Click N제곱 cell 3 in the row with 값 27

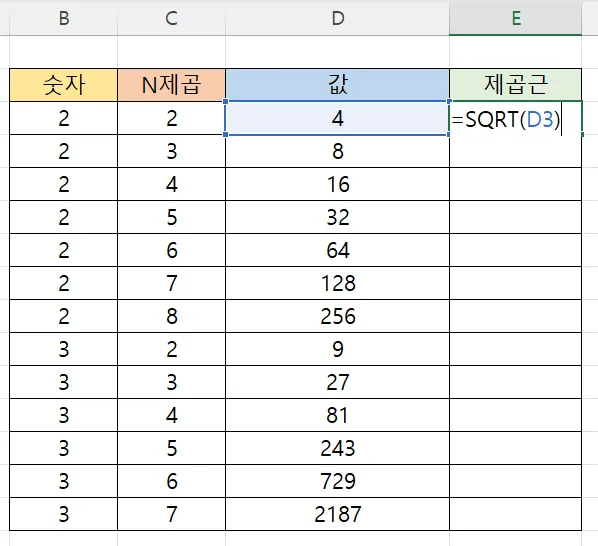click(x=171, y=382)
